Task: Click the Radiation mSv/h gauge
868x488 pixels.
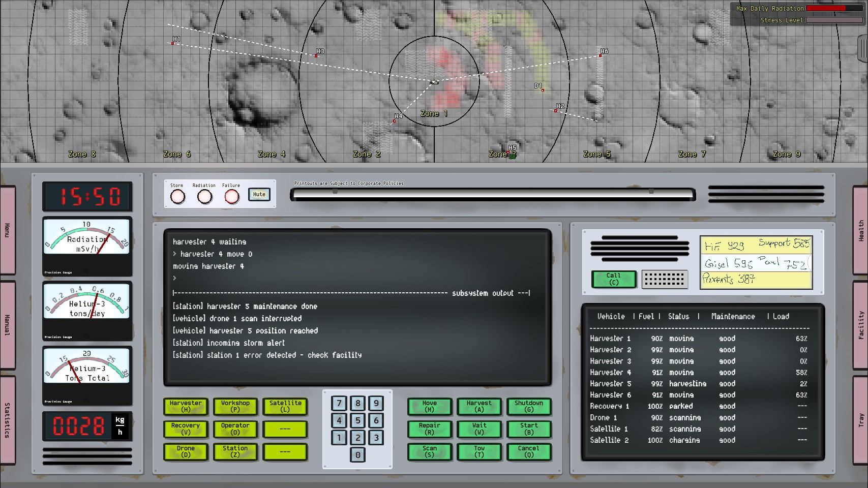Action: coord(87,247)
